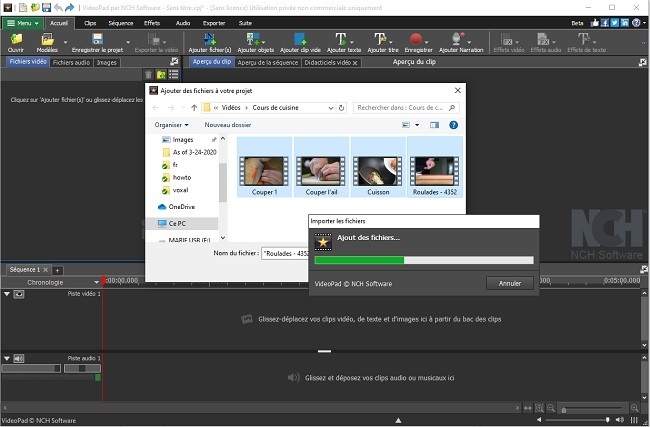Click the Ajouter texte icon

(x=340, y=39)
